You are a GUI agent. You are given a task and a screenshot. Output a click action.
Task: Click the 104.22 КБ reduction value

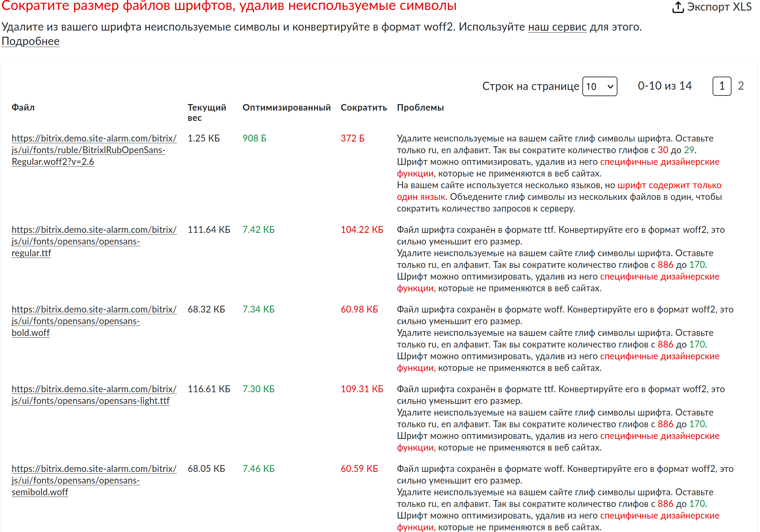click(x=361, y=230)
